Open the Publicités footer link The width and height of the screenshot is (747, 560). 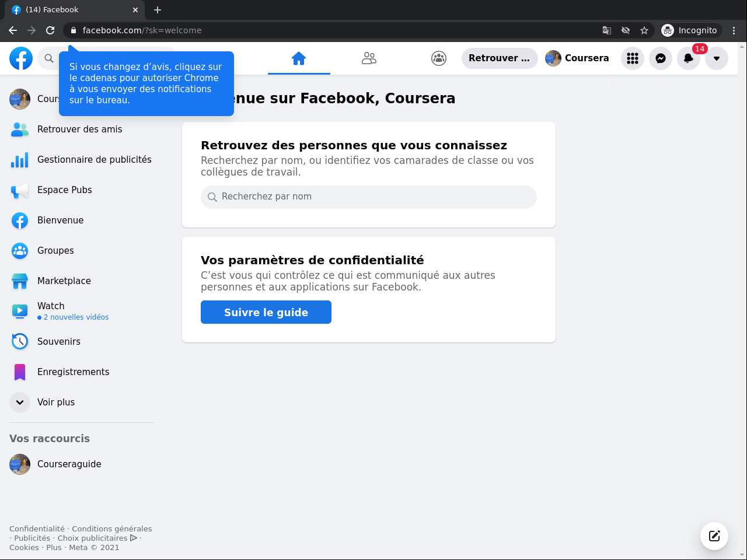click(x=32, y=538)
